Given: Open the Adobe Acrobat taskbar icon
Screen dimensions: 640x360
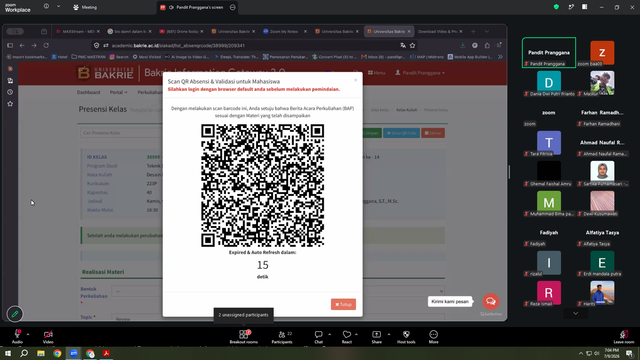Looking at the screenshot, I should click(107, 353).
